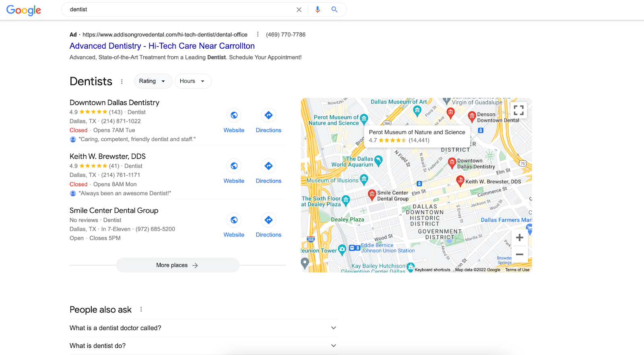Screen dimensions: 644x355
Task: Click Website icon for Keith W. Brewster
Action: tap(234, 166)
